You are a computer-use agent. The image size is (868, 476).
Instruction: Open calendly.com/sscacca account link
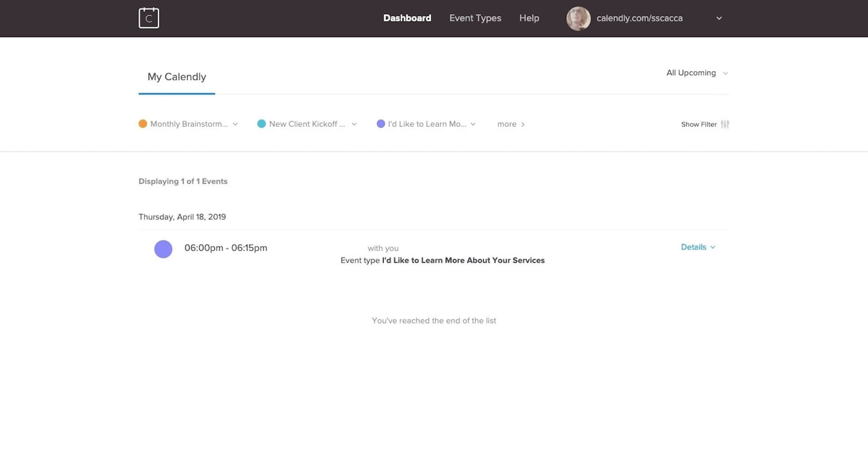click(639, 18)
